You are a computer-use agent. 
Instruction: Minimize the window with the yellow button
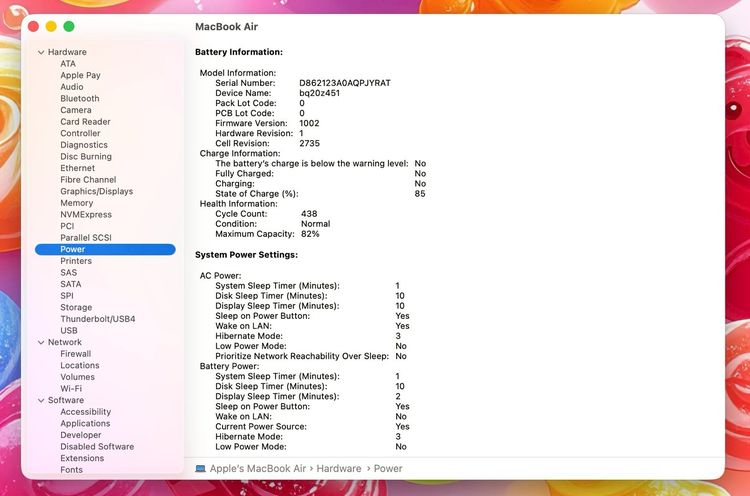point(51,26)
